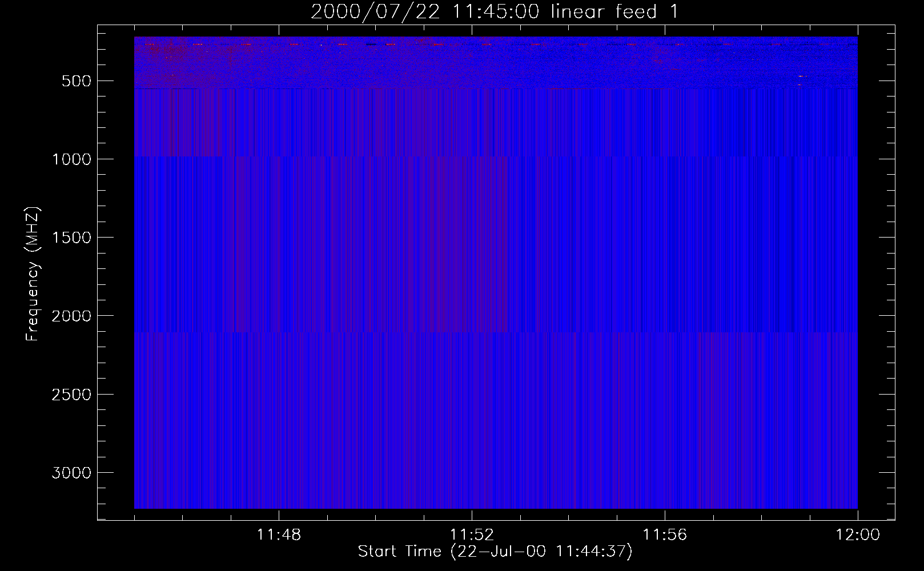Click the 'Start Time (22-Jul-00 11:44:37)' label
Image resolution: width=924 pixels, height=571 pixels.
[495, 552]
